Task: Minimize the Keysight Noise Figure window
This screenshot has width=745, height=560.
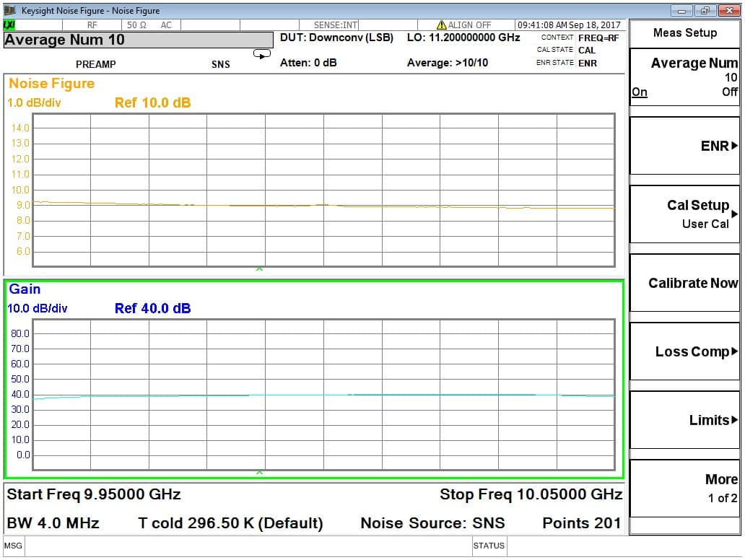Action: [681, 10]
